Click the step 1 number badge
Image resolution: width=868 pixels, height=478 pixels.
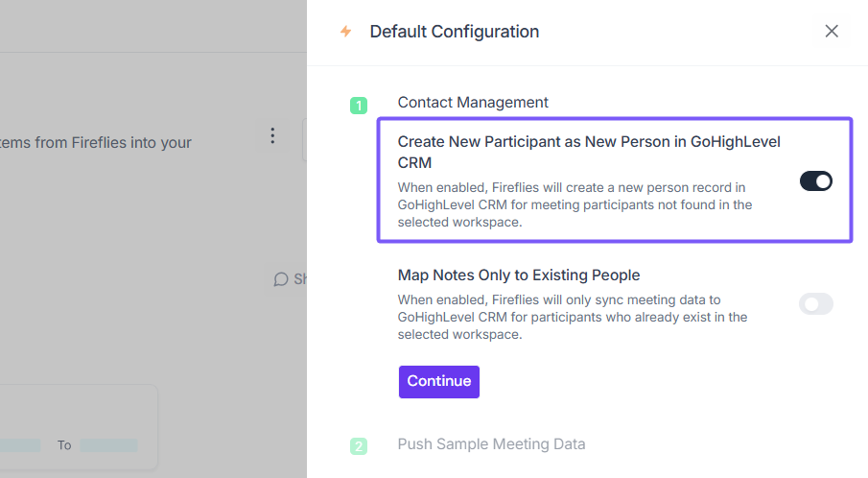pos(359,106)
